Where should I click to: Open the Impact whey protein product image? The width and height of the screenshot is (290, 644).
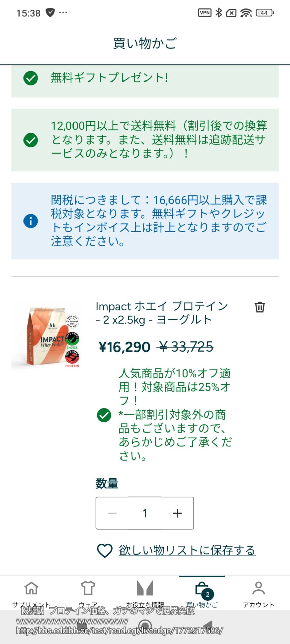click(x=48, y=336)
